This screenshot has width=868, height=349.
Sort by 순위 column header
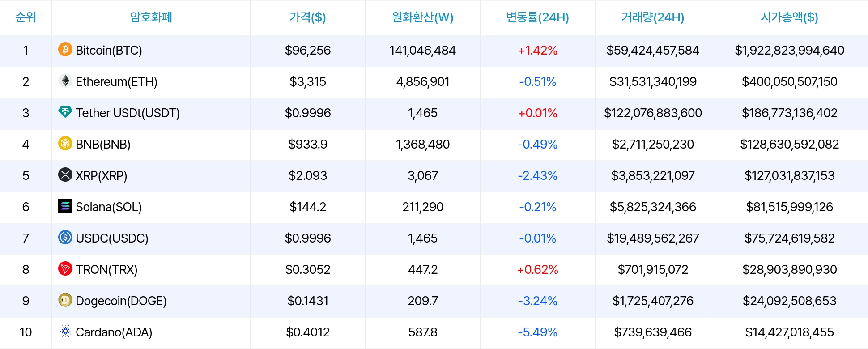tap(26, 17)
